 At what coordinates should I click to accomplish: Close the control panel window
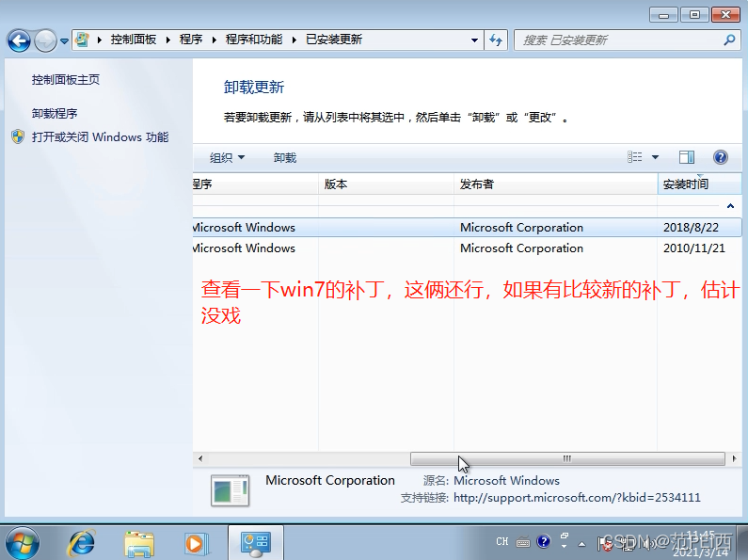pyautogui.click(x=725, y=15)
